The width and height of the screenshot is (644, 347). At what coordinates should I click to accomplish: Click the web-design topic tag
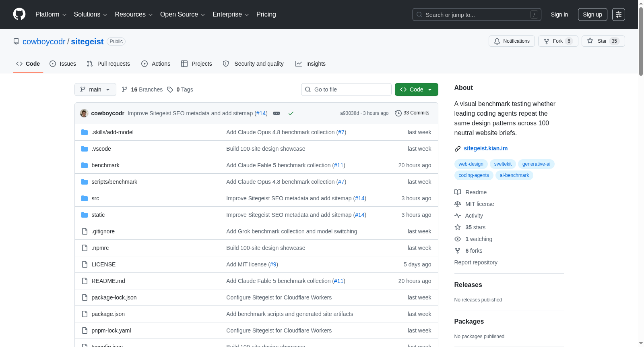tap(471, 164)
